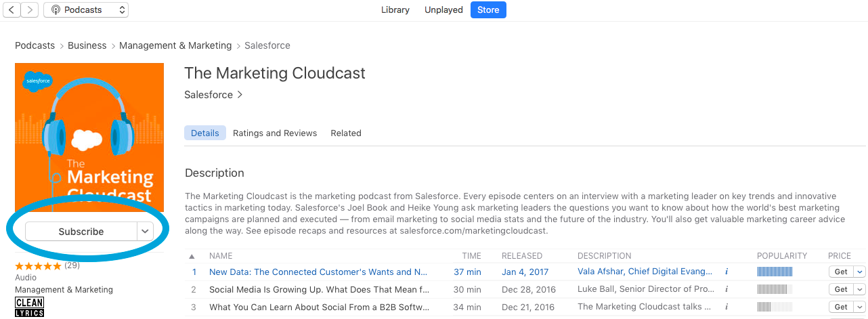Click the Audio label under ratings
868x319 pixels.
click(26, 278)
